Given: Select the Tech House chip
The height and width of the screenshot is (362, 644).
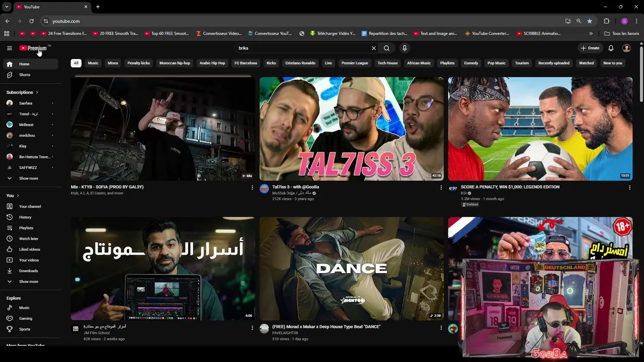Looking at the screenshot, I should pos(387,63).
